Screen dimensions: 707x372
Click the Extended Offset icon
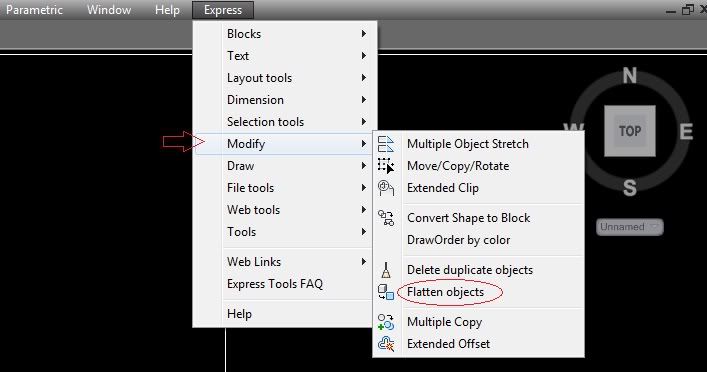(x=386, y=344)
